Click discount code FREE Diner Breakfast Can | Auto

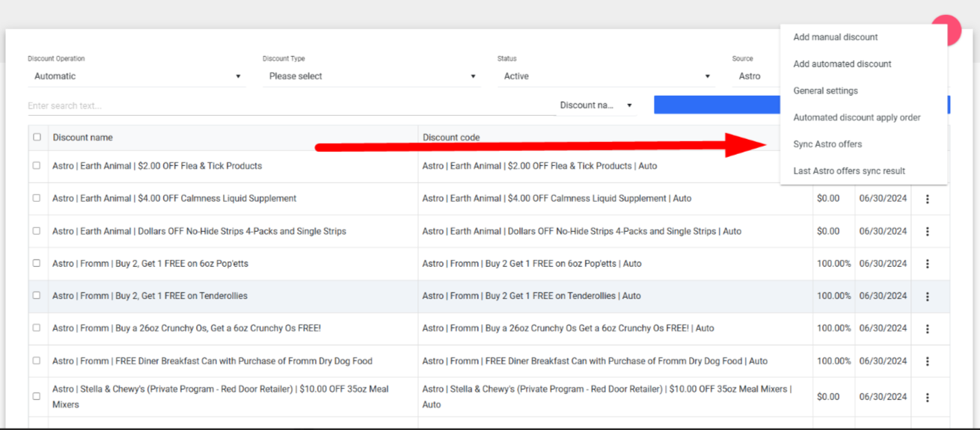(595, 360)
